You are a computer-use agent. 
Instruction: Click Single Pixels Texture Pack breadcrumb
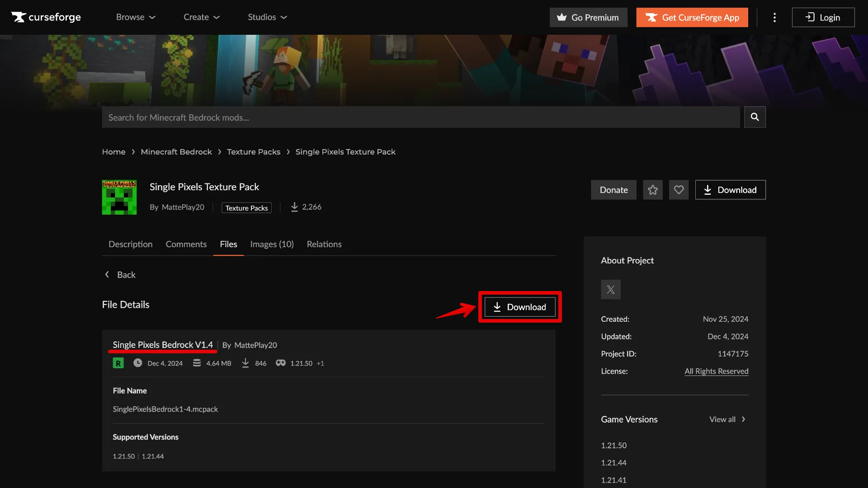345,152
